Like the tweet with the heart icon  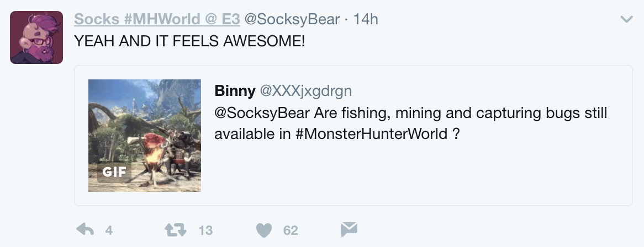[266, 230]
